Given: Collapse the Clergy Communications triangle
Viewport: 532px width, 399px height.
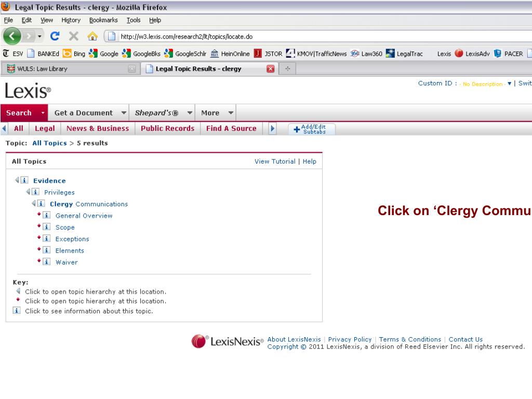Looking at the screenshot, I should [x=34, y=203].
